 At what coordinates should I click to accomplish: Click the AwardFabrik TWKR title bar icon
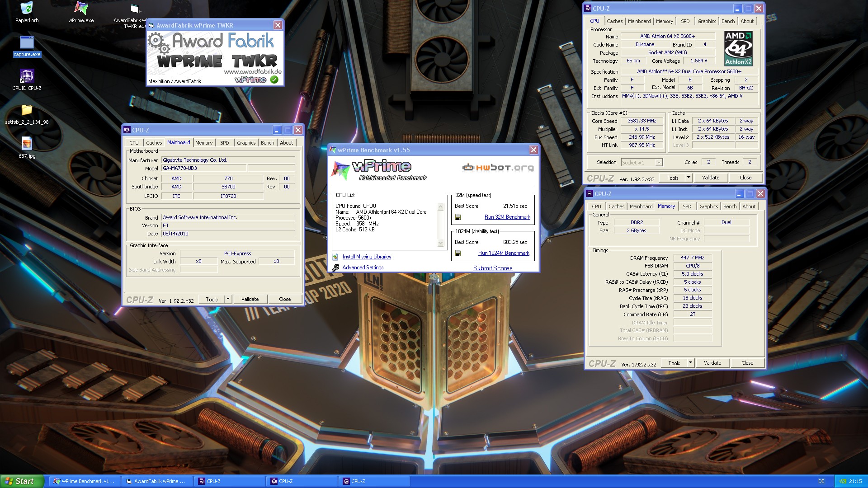151,25
